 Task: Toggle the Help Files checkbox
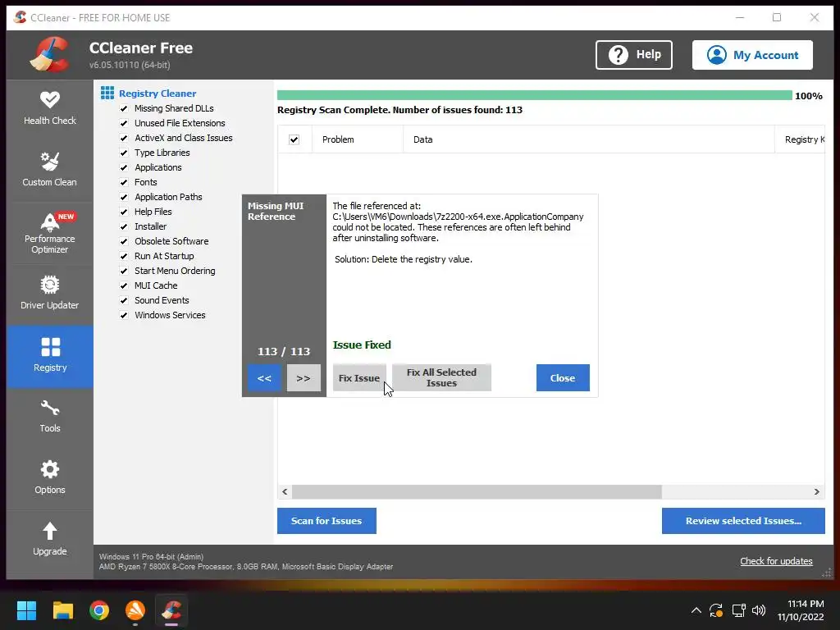coord(124,212)
